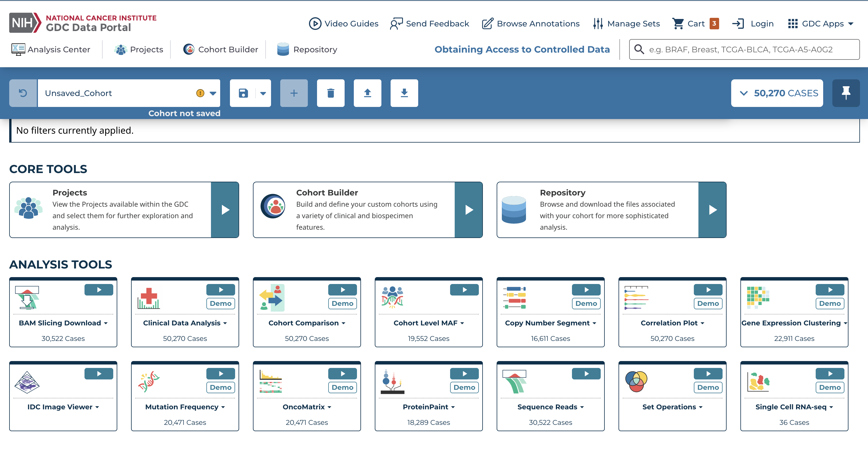This screenshot has height=449, width=868.
Task: Click Demo button for Set Operations
Action: point(708,387)
